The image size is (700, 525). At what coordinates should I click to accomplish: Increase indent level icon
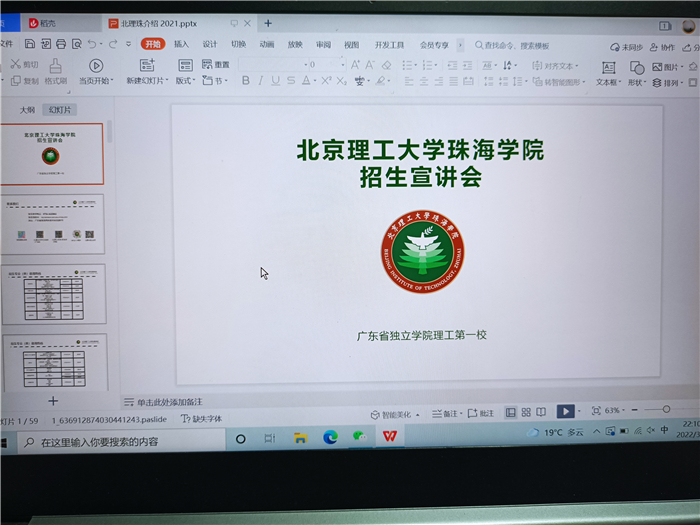click(467, 66)
